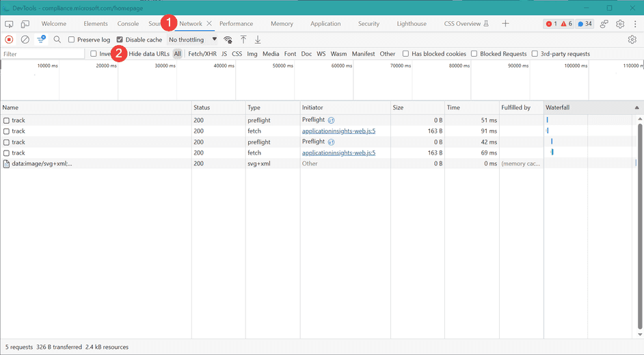The width and height of the screenshot is (644, 355).
Task: Enable Preserve log checkbox
Action: (x=72, y=40)
